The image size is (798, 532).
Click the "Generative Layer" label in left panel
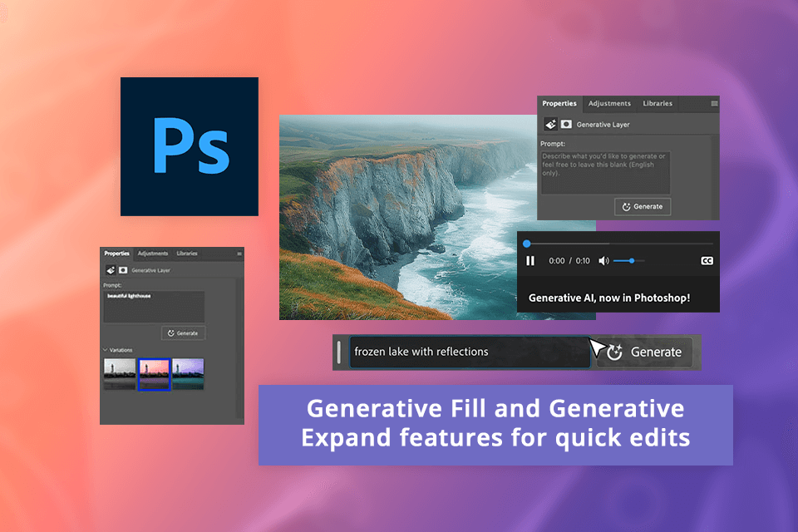[x=150, y=271]
